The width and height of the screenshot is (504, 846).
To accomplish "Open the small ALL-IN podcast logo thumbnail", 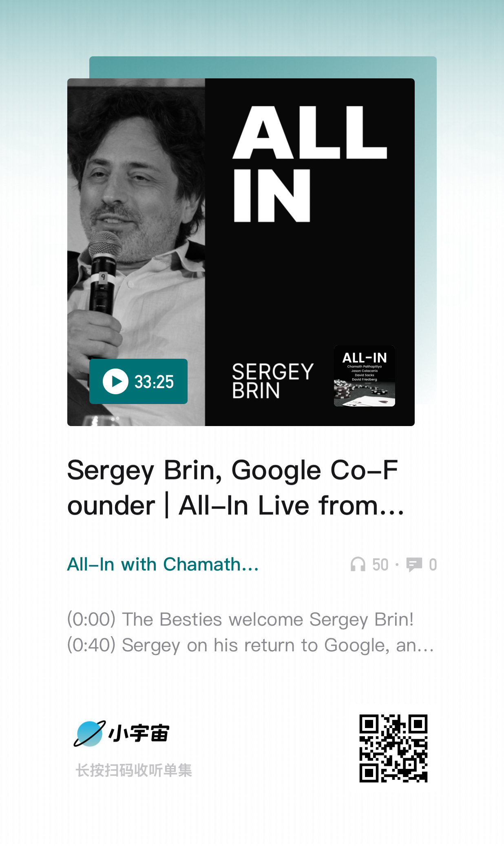I will (365, 376).
